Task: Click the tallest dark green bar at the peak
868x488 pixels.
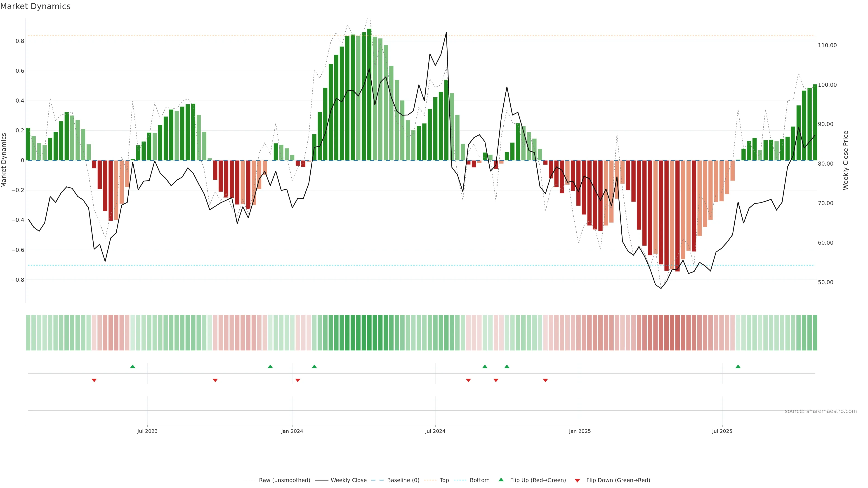Action: pyautogui.click(x=369, y=94)
